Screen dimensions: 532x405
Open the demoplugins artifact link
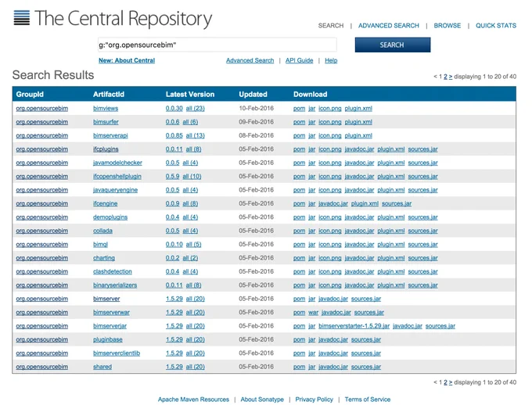[x=110, y=217]
